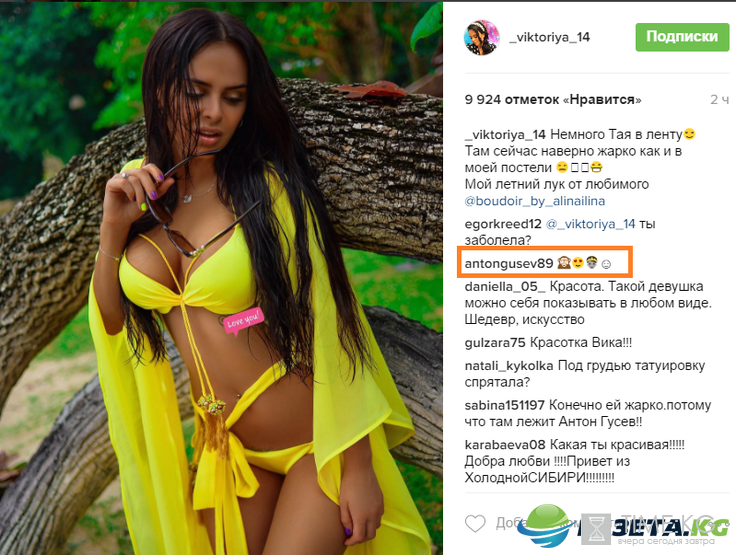The image size is (736, 555).
Task: Click the 9 924 likes count
Action: 553,100
